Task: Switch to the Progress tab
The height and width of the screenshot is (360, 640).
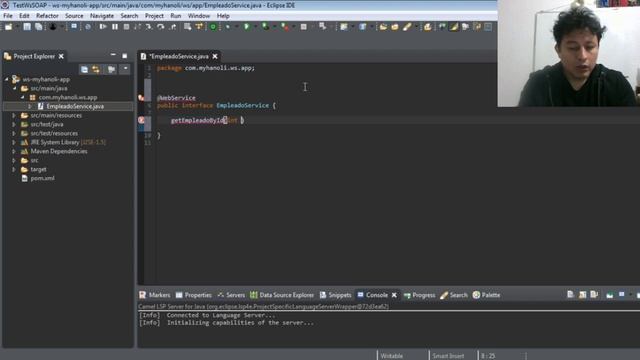Action: (x=419, y=295)
